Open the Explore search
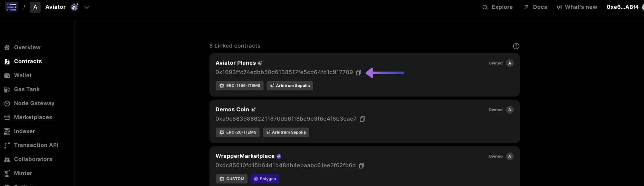Image resolution: width=644 pixels, height=186 pixels. 498,7
